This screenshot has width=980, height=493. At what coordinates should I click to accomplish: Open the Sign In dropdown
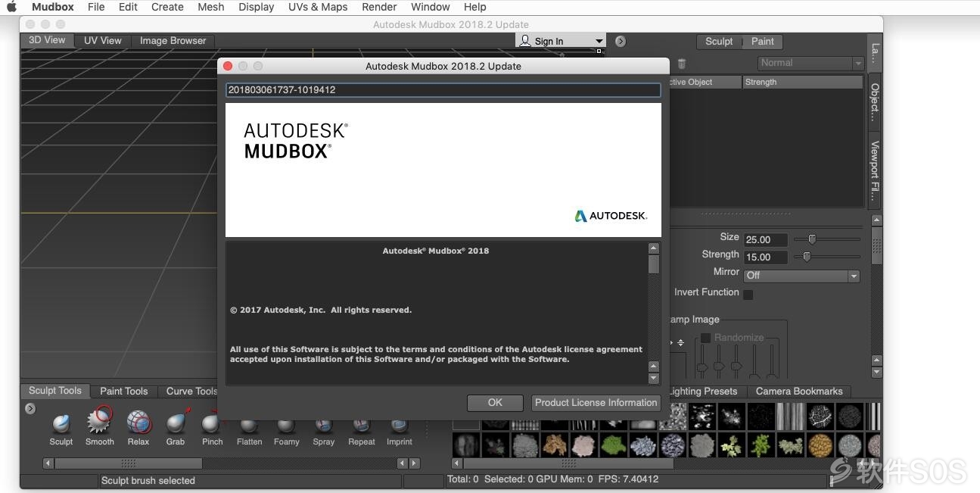(x=561, y=41)
